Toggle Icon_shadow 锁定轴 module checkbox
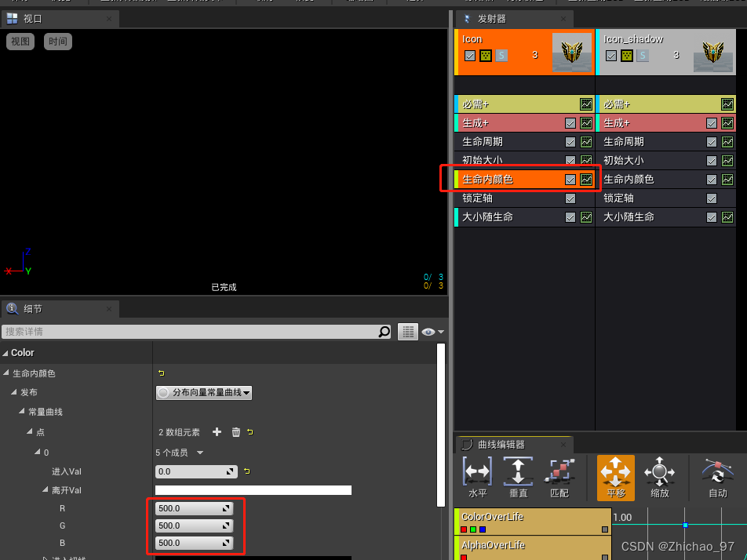Viewport: 747px width, 560px height. tap(711, 198)
